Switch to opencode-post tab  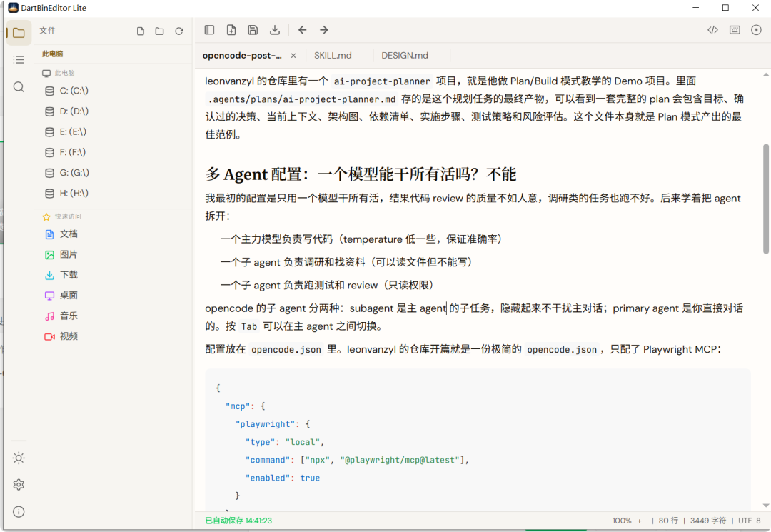click(x=242, y=56)
